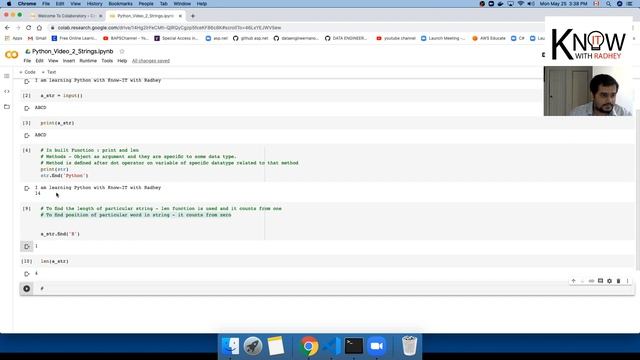Open Terminal from the Dock
Image resolution: width=640 pixels, height=360 pixels.
coord(354,346)
